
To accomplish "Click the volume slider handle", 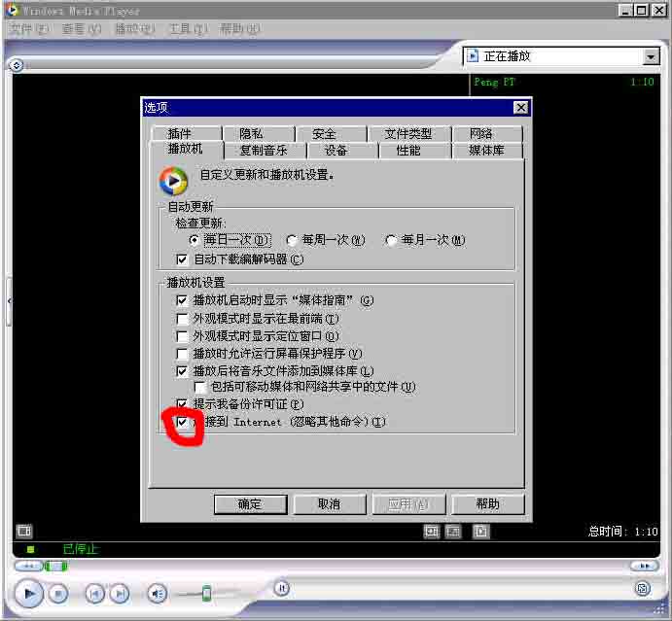I will coord(206,593).
